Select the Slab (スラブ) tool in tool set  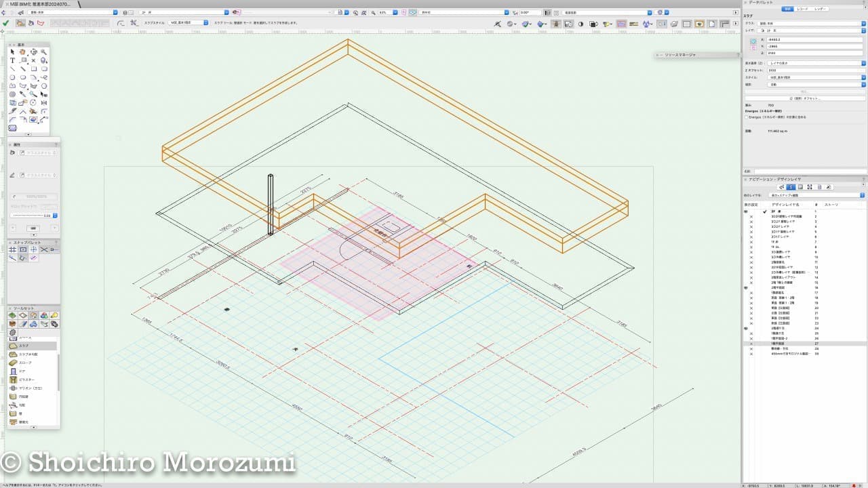(24, 346)
